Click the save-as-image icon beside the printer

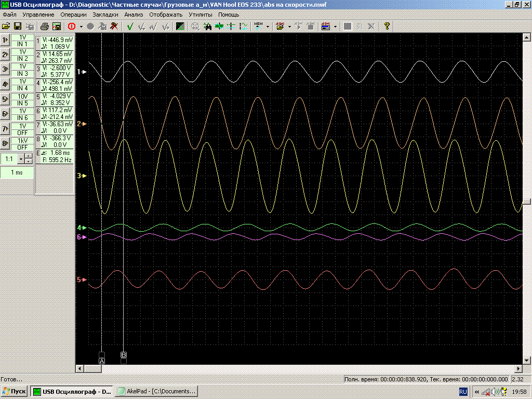pyautogui.click(x=57, y=26)
